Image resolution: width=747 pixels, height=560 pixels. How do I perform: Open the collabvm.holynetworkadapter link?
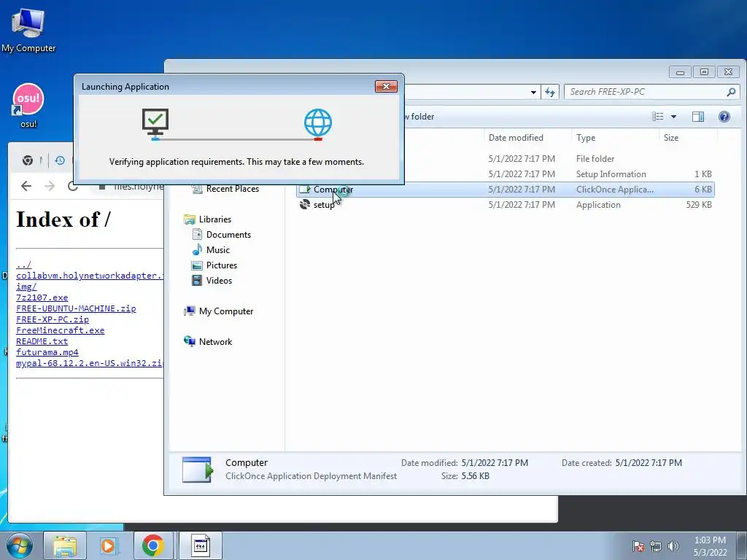point(90,276)
